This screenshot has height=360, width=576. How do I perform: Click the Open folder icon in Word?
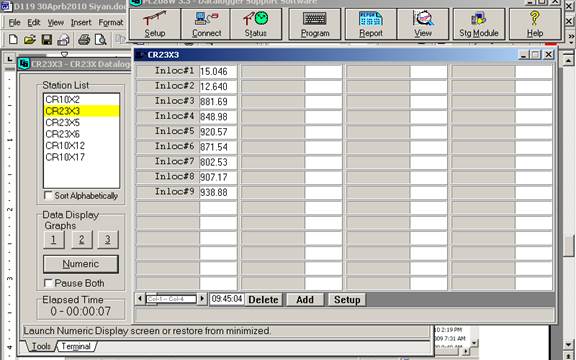(x=30, y=39)
